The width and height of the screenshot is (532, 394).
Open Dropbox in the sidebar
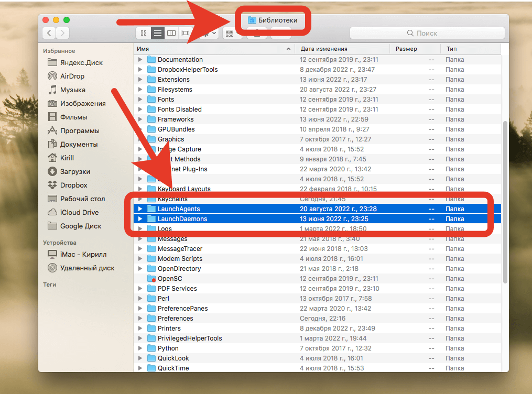click(x=73, y=185)
